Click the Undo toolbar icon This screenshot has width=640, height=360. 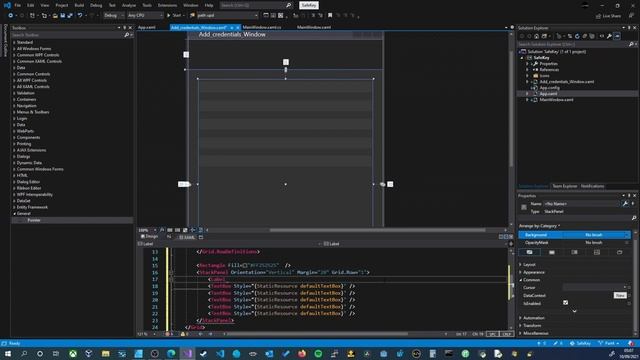point(80,16)
